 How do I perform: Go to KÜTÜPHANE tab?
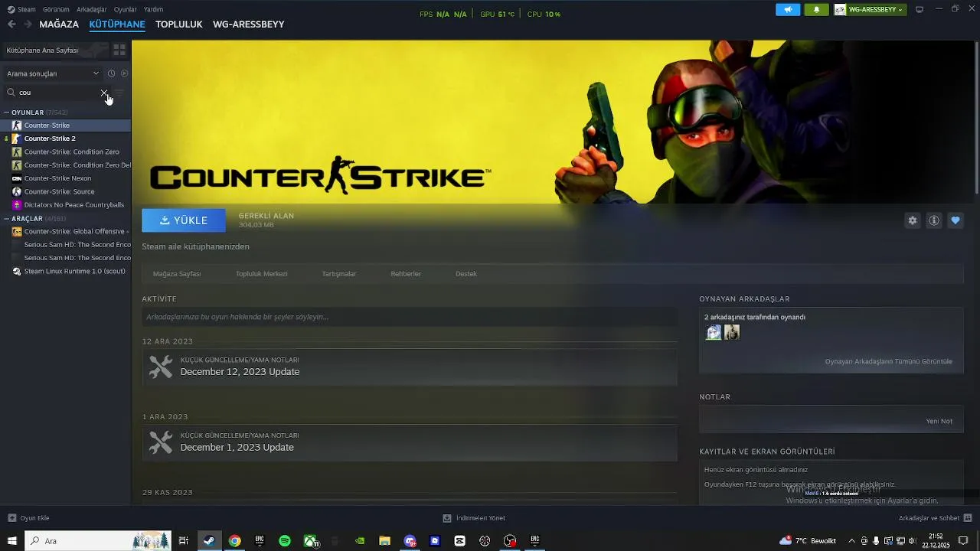click(x=117, y=24)
